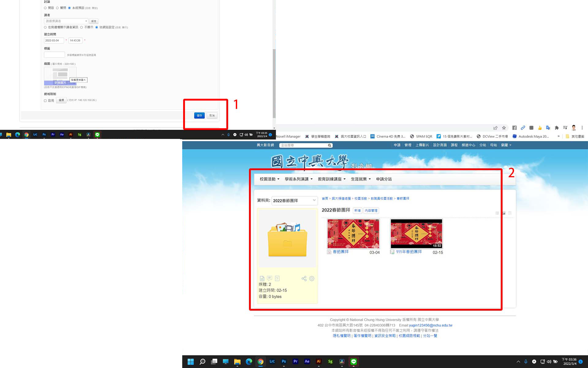Select the 關閉 discussion radio button

[57, 8]
